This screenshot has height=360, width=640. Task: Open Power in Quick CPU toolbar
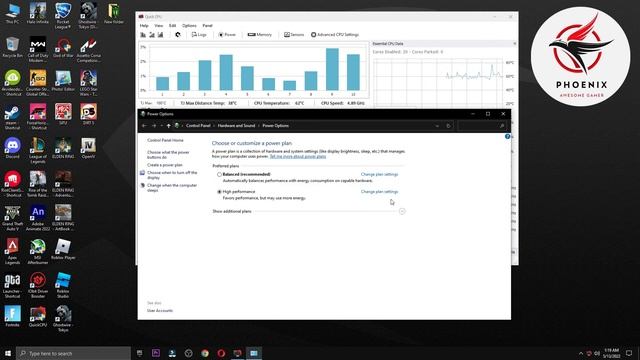click(x=227, y=35)
